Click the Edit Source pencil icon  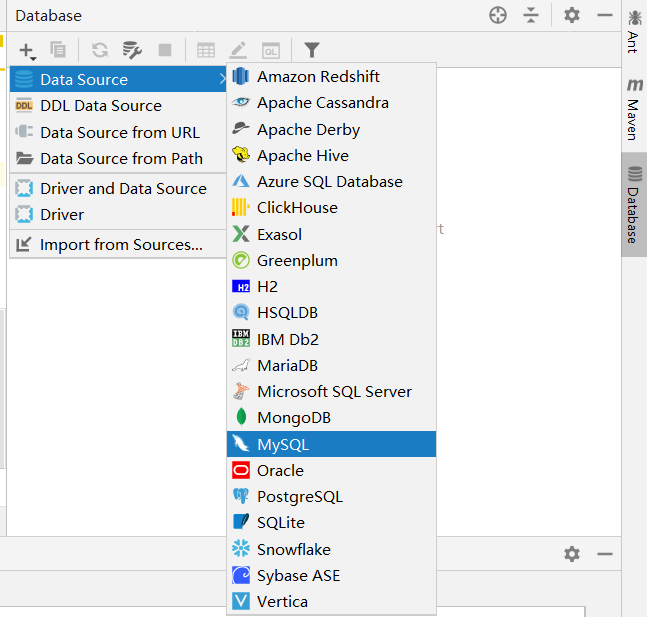(x=238, y=50)
